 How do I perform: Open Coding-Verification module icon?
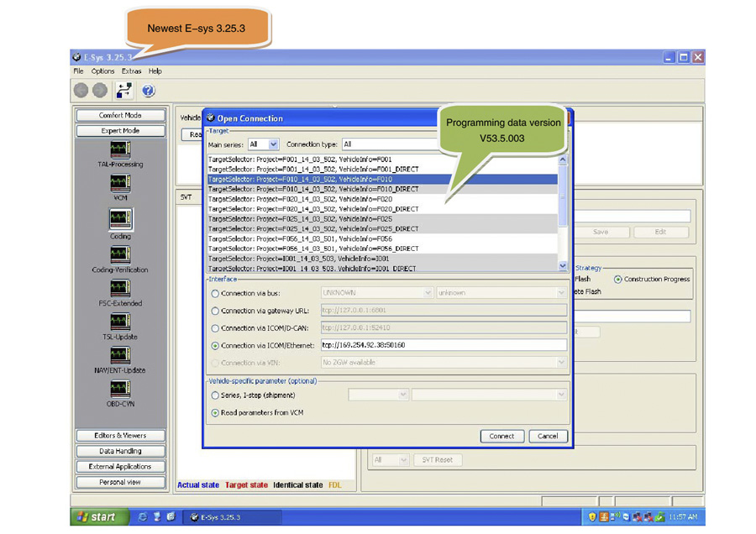[120, 254]
